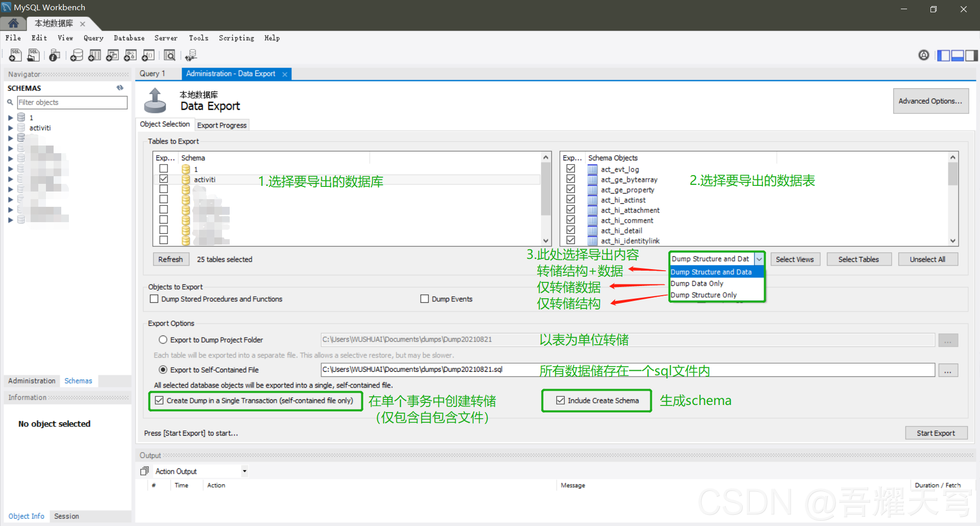This screenshot has width=980, height=526.
Task: Click the Unselect All button
Action: (927, 259)
